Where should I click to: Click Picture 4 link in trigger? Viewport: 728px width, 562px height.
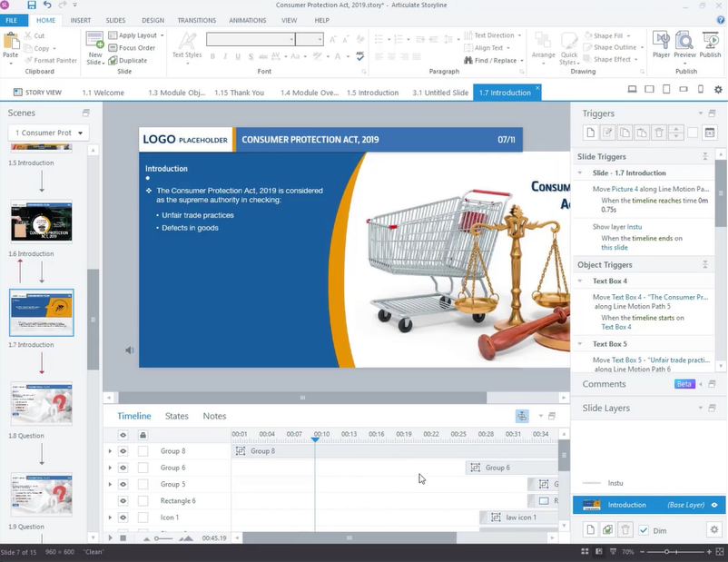(625, 189)
